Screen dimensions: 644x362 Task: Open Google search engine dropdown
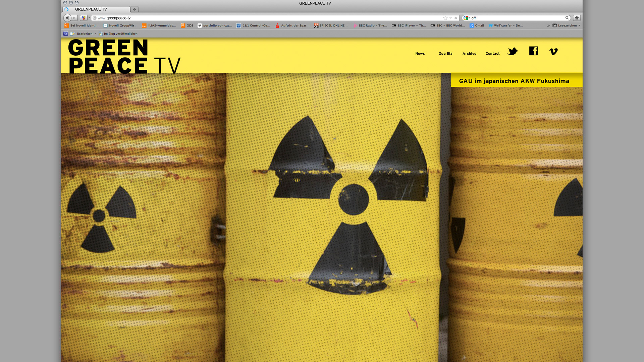coord(466,18)
